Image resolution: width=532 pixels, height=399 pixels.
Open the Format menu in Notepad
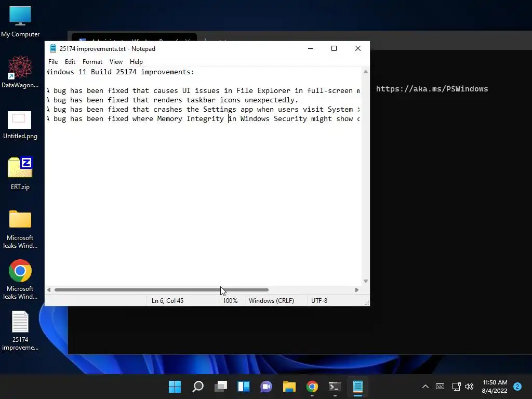coord(92,62)
